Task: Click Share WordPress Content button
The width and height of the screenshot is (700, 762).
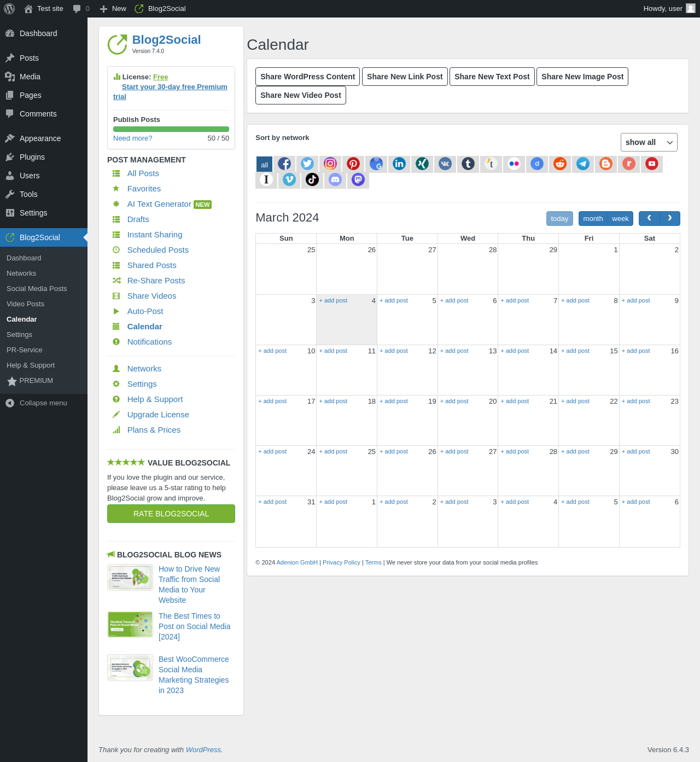Action: pyautogui.click(x=307, y=77)
